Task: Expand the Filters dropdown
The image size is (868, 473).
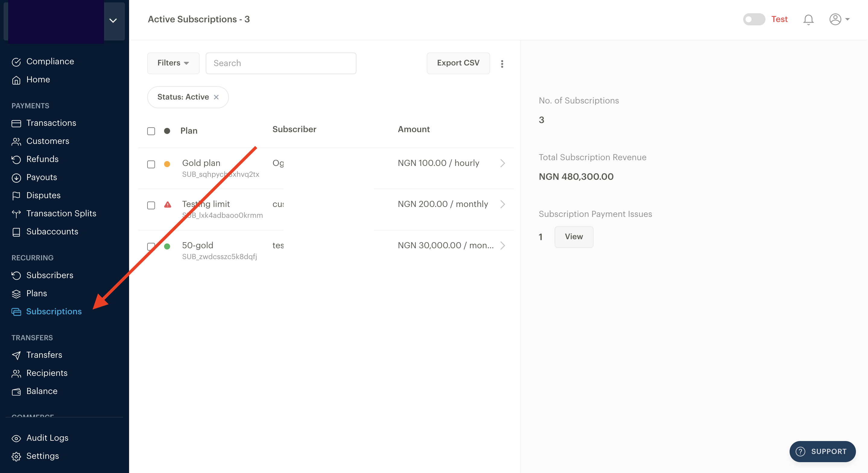Action: [x=173, y=63]
